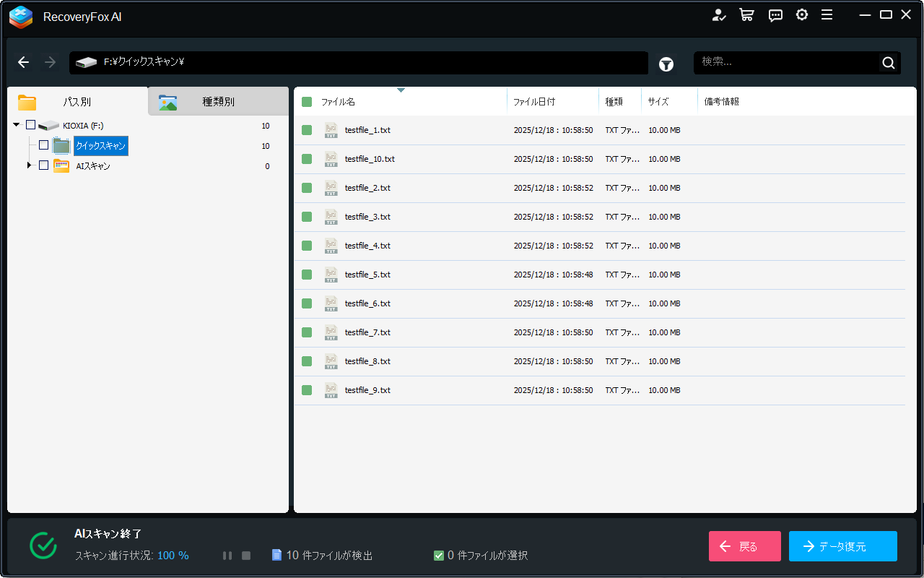The height and width of the screenshot is (578, 924).
Task: Stop the scan with the square button
Action: coord(246,556)
